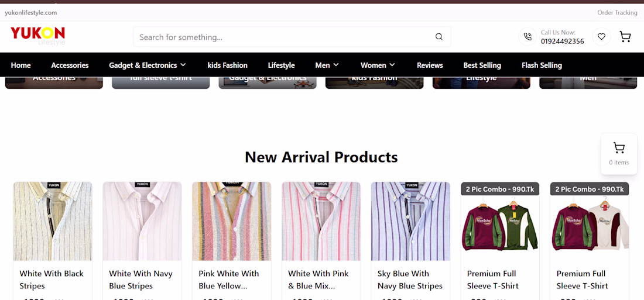Open the maroon and green combo T-shirt image
The height and width of the screenshot is (300, 644).
[x=500, y=225]
